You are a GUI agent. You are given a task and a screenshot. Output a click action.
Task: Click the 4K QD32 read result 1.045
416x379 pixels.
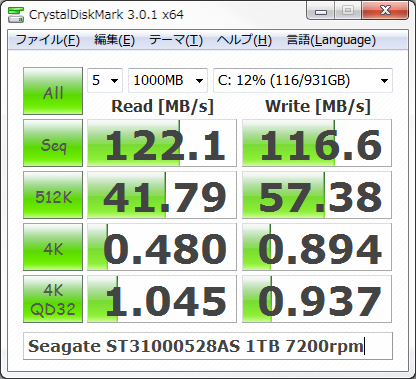click(162, 299)
